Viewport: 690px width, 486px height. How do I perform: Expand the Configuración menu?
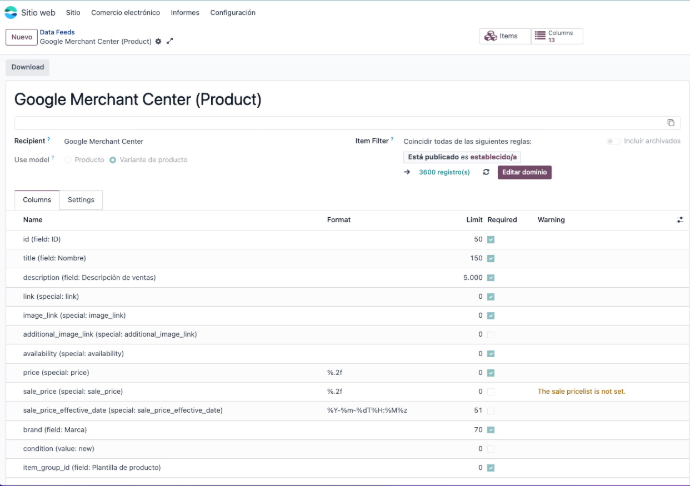pyautogui.click(x=232, y=13)
